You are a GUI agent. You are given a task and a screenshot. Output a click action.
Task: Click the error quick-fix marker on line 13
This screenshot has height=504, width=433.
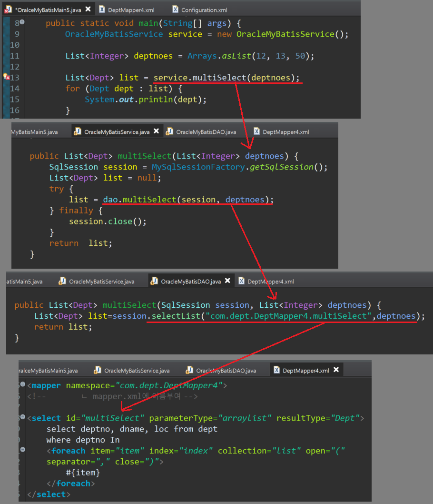click(x=6, y=77)
